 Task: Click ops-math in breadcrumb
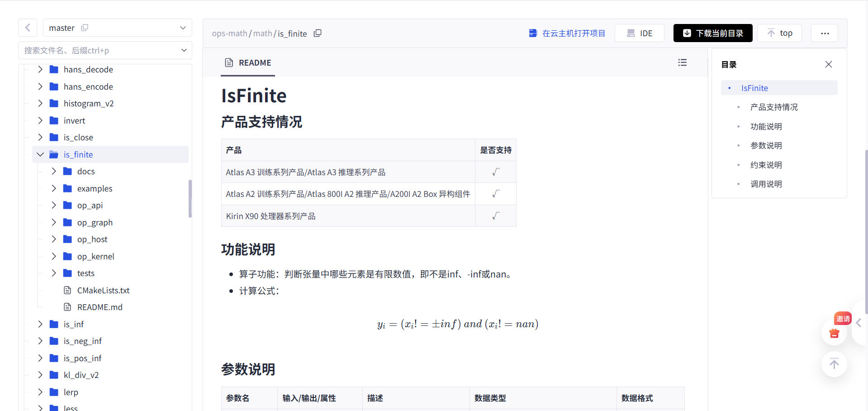[229, 33]
